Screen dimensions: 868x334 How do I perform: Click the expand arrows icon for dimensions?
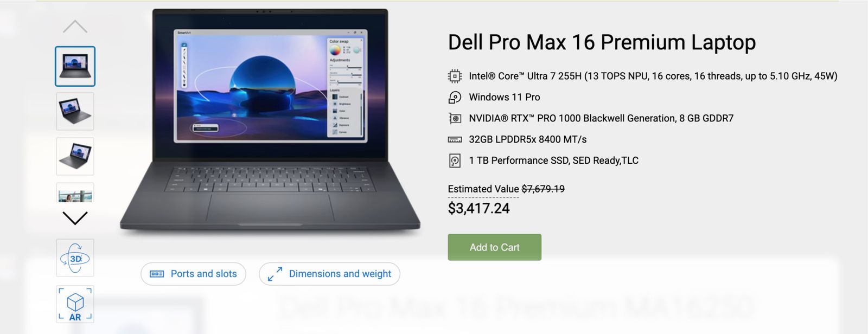point(275,274)
